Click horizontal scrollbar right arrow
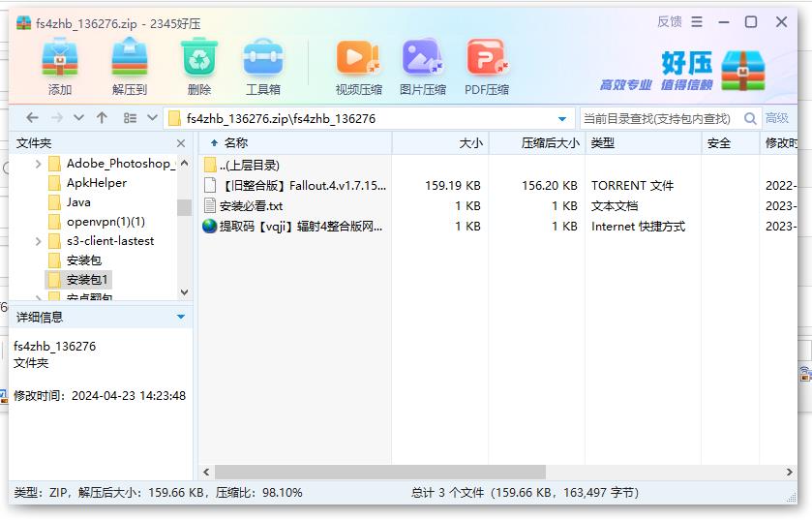The width and height of the screenshot is (812, 520). point(789,472)
